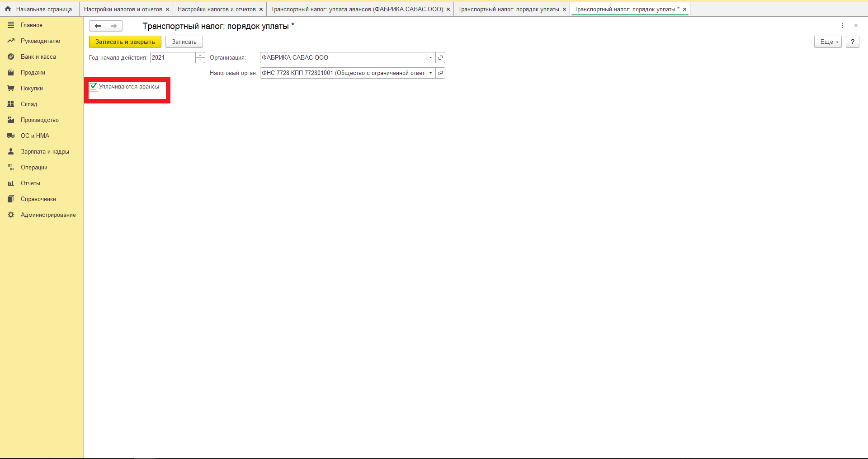Close the first Настройки налогов и отчетов tab

(x=167, y=9)
